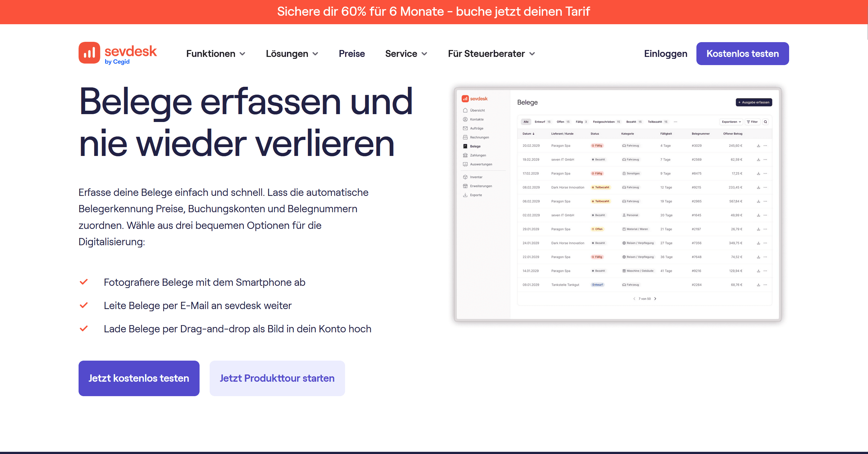Open the more tabs ellipsis after Teilbezahlt
The image size is (868, 454).
675,122
